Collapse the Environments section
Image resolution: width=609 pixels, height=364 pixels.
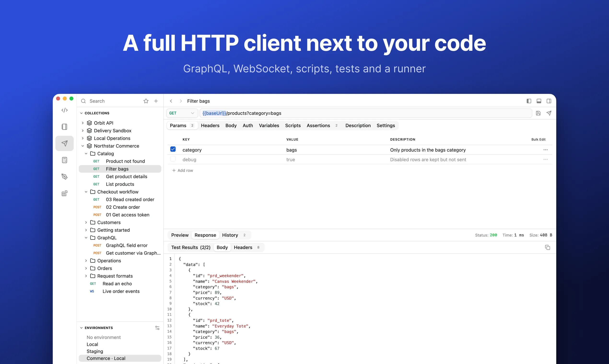pos(81,328)
